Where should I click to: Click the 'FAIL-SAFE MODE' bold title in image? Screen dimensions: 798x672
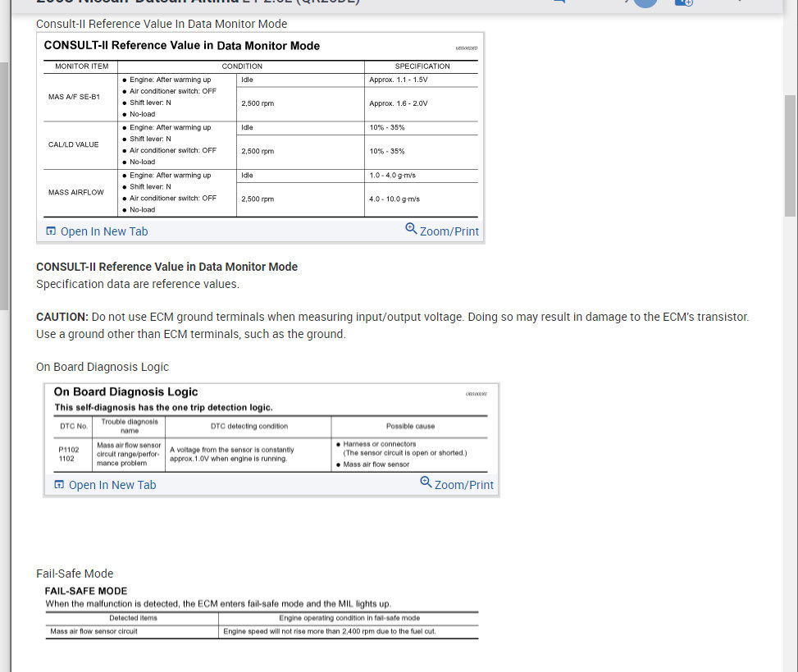point(86,591)
